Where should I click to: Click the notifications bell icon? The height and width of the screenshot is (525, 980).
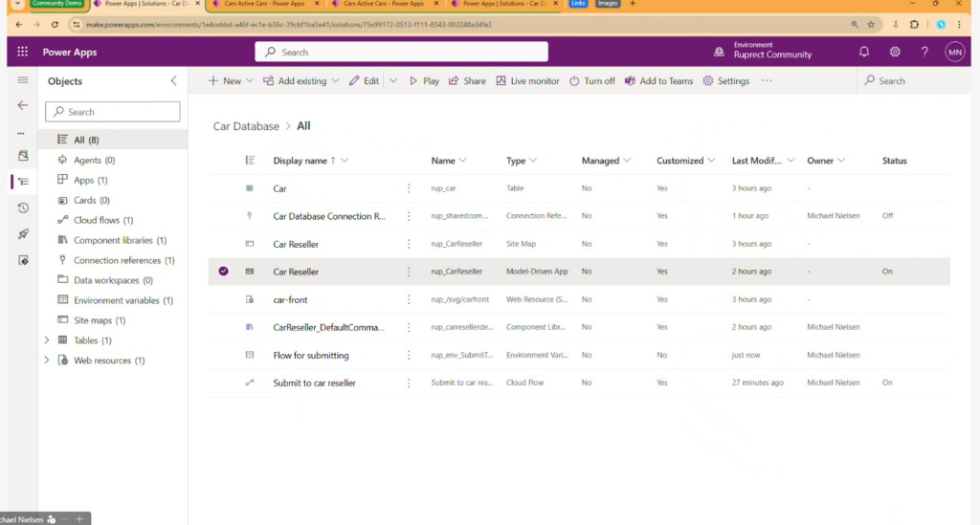[x=864, y=52]
